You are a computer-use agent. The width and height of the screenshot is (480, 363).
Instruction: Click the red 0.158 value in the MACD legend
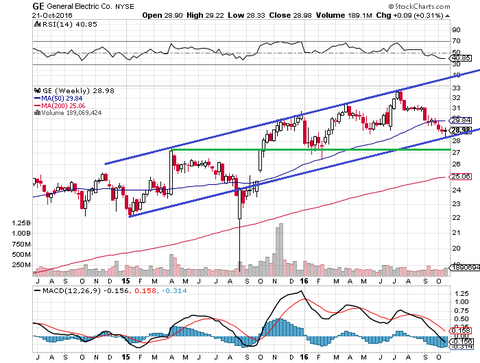(x=145, y=291)
